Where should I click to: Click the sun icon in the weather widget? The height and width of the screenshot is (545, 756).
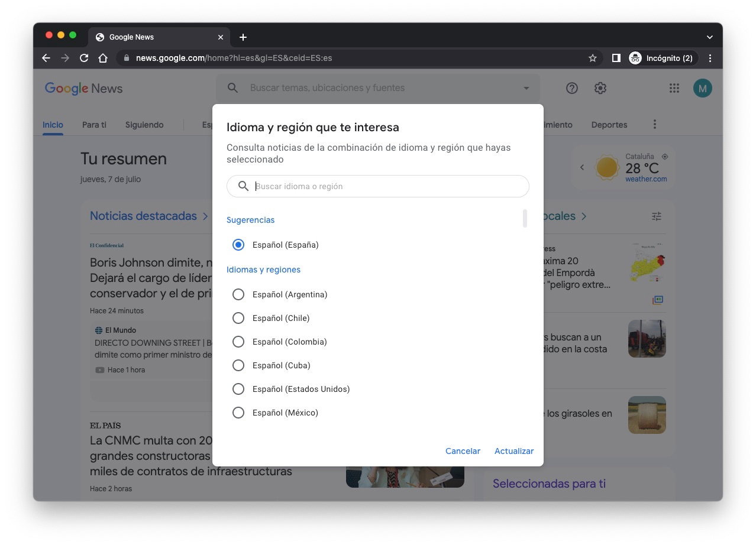(x=607, y=167)
